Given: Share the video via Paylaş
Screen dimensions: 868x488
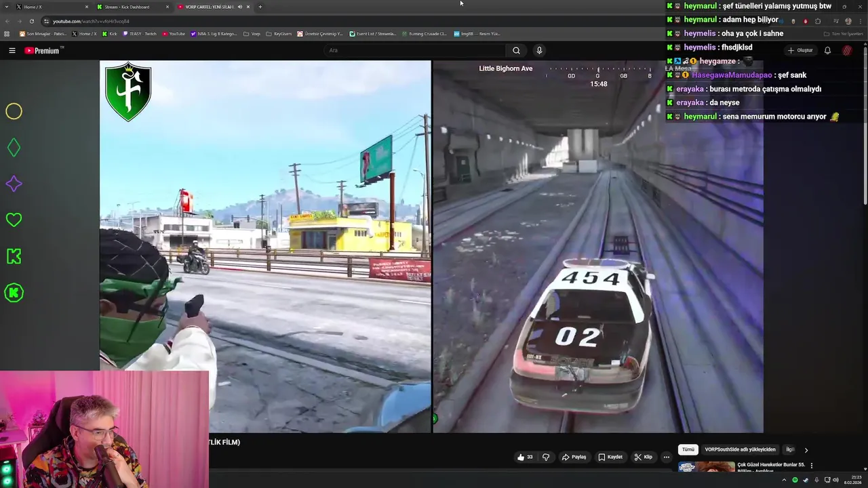Looking at the screenshot, I should pyautogui.click(x=574, y=457).
